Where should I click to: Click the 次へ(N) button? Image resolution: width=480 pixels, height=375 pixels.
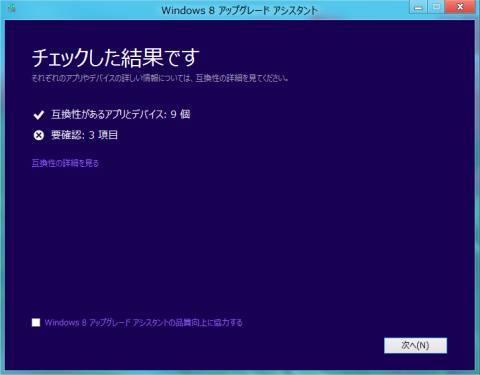[x=415, y=345]
